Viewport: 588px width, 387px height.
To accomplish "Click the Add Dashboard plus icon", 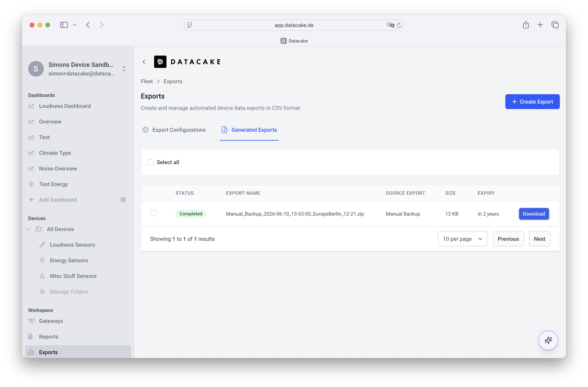I will coord(31,200).
